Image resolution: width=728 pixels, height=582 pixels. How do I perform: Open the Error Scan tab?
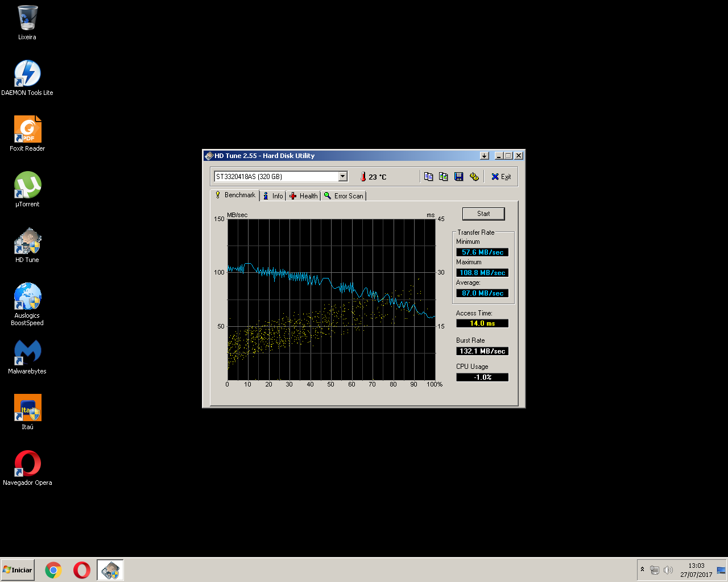click(x=344, y=196)
